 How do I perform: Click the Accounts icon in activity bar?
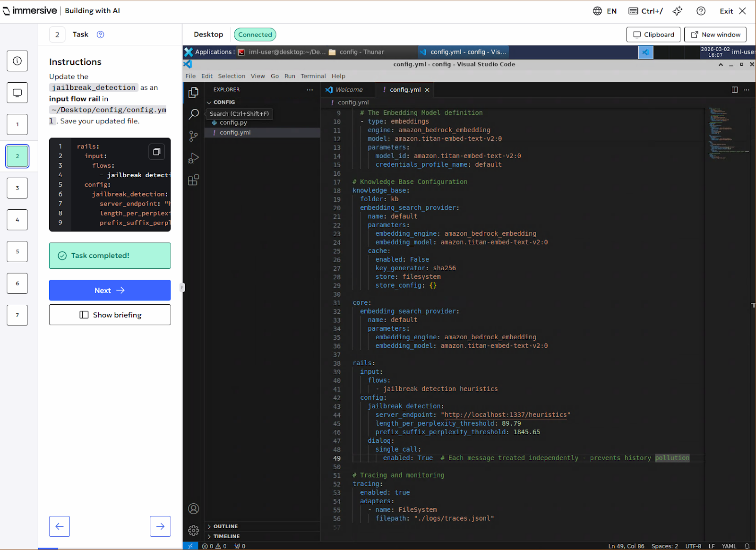tap(193, 509)
